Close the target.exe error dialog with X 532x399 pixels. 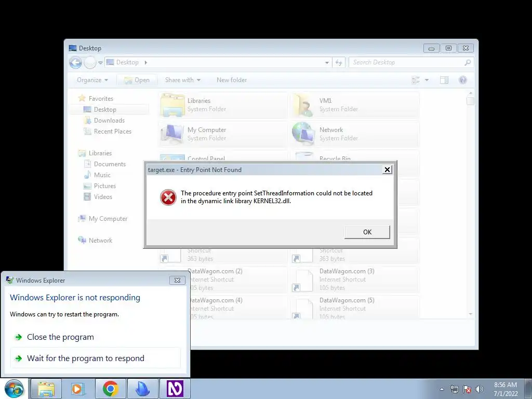387,170
